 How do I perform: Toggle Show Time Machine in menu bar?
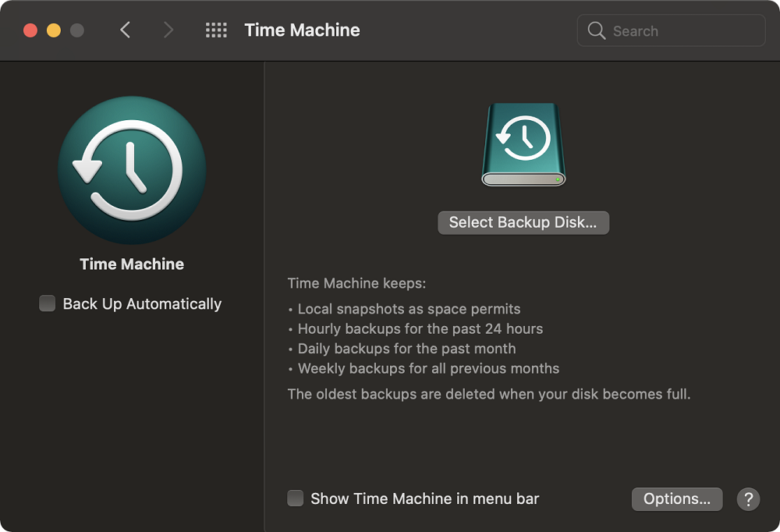click(x=296, y=498)
